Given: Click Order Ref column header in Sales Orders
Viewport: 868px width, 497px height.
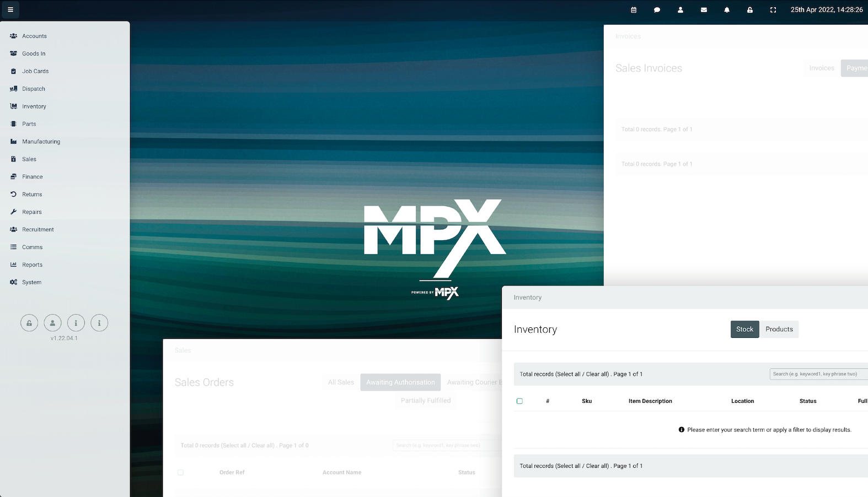Looking at the screenshot, I should pyautogui.click(x=232, y=473).
